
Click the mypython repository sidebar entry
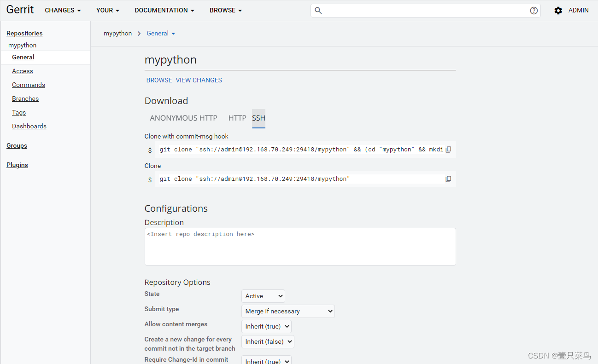(23, 45)
